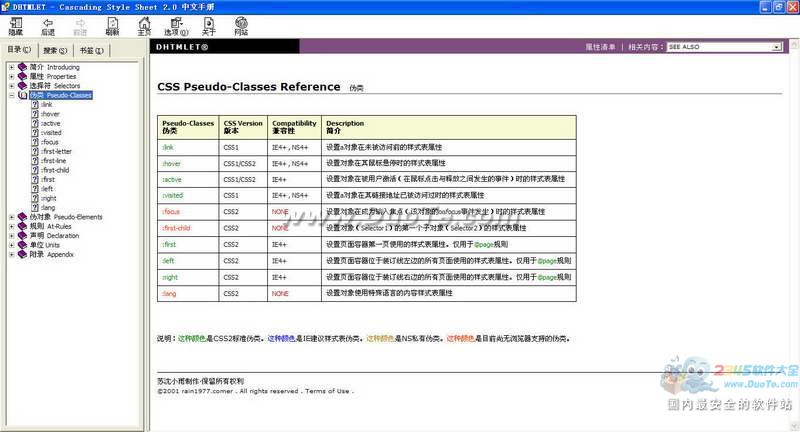This screenshot has width=800, height=432.
Task: Click the book icon beside 简介 Introducing
Action: [22, 67]
